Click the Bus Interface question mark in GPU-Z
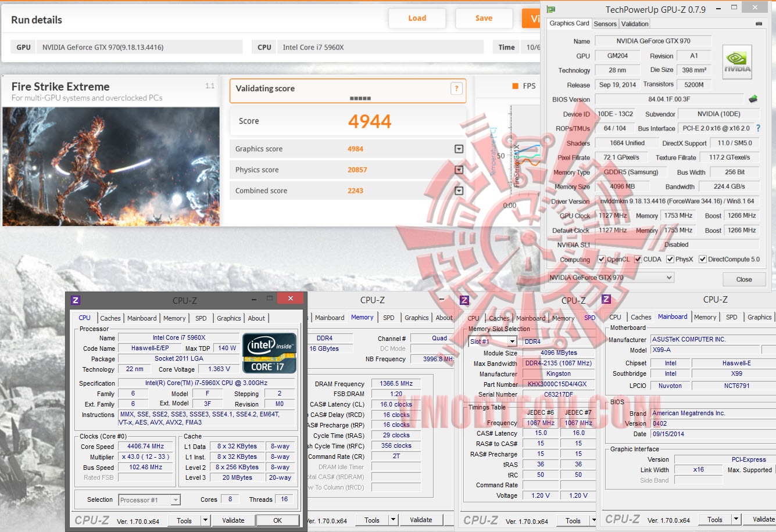This screenshot has height=532, width=776. pyautogui.click(x=758, y=128)
